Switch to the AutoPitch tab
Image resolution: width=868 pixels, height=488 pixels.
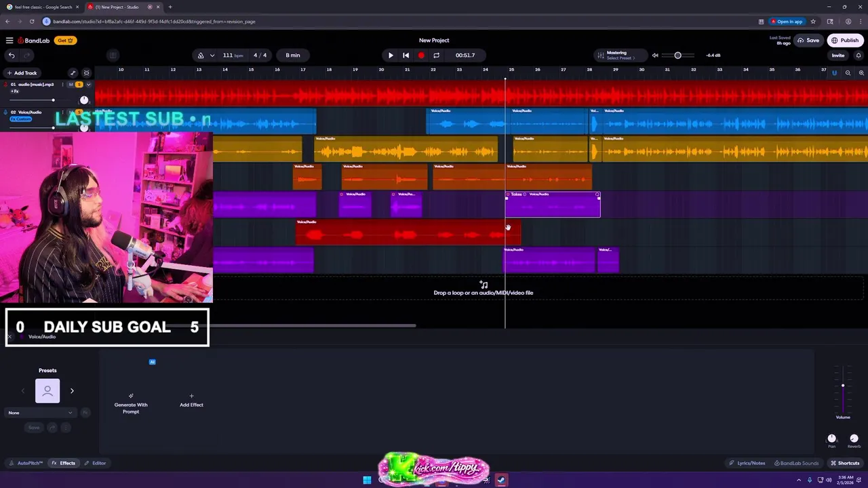pyautogui.click(x=26, y=463)
